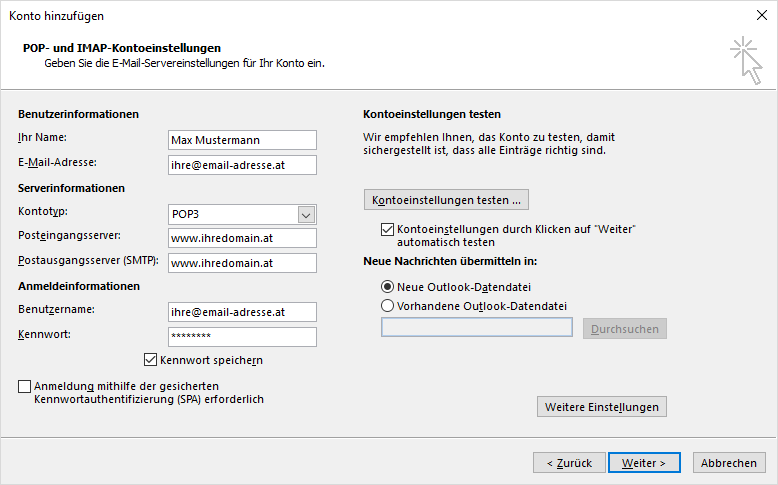Select Neue Outlook-Datendatei radio option

[x=388, y=287]
